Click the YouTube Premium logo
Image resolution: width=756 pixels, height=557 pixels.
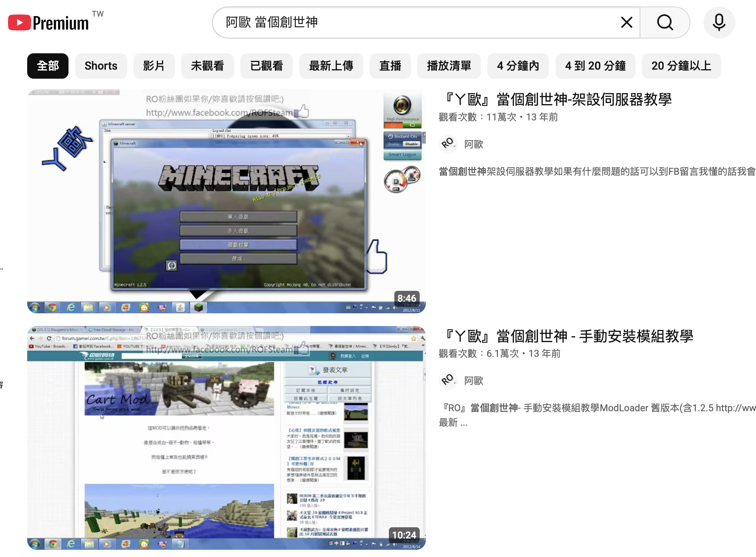pyautogui.click(x=49, y=23)
